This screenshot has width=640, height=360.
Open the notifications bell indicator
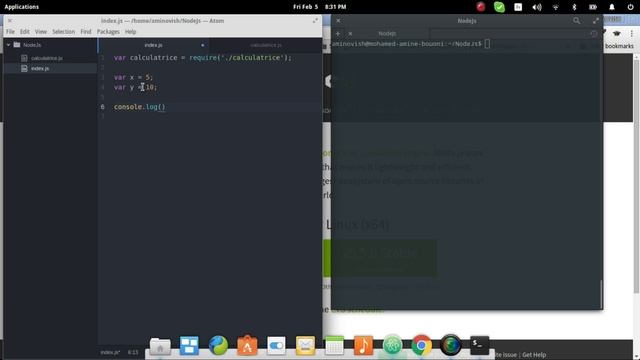point(612,7)
